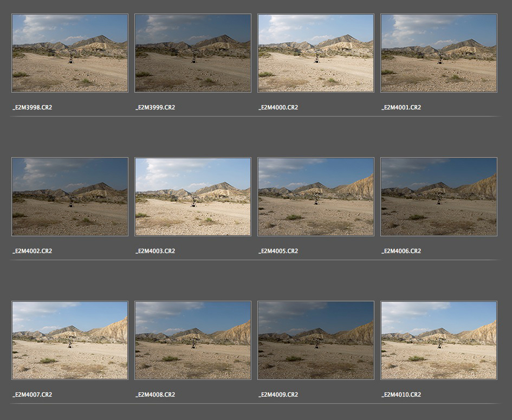This screenshot has height=420, width=512.
Task: Choose the bright _E2M4003.CR2 thumbnail
Action: [x=193, y=197]
